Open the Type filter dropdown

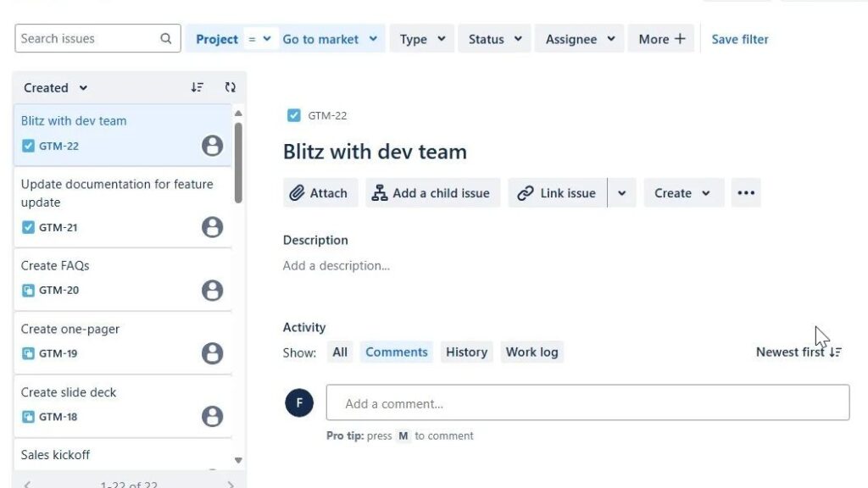422,39
